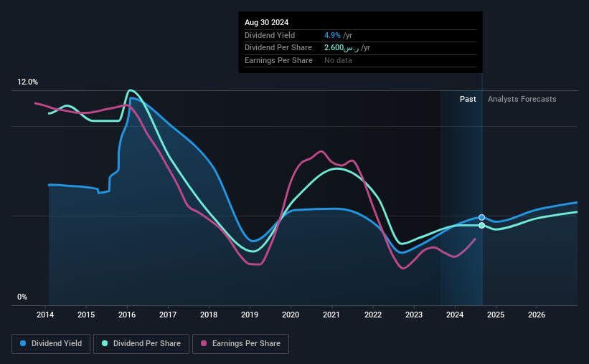Click the Dividend Per Share tooltip row label
Image resolution: width=589 pixels, height=364 pixels.
click(278, 48)
